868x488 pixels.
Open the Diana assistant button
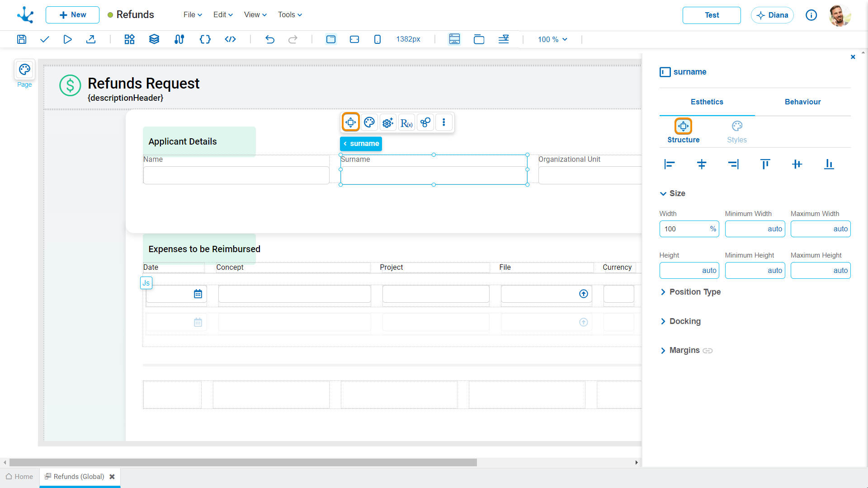tap(772, 15)
